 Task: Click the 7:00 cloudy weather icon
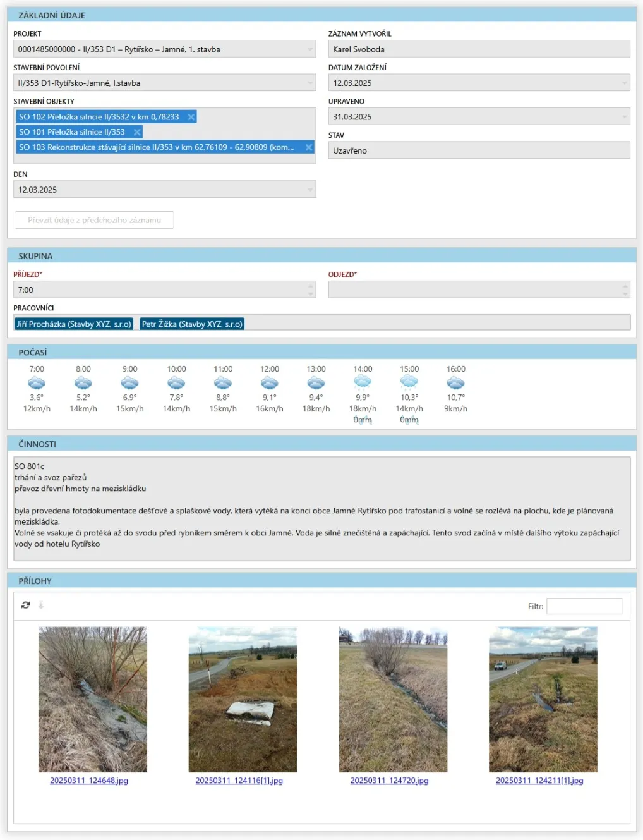(x=37, y=383)
